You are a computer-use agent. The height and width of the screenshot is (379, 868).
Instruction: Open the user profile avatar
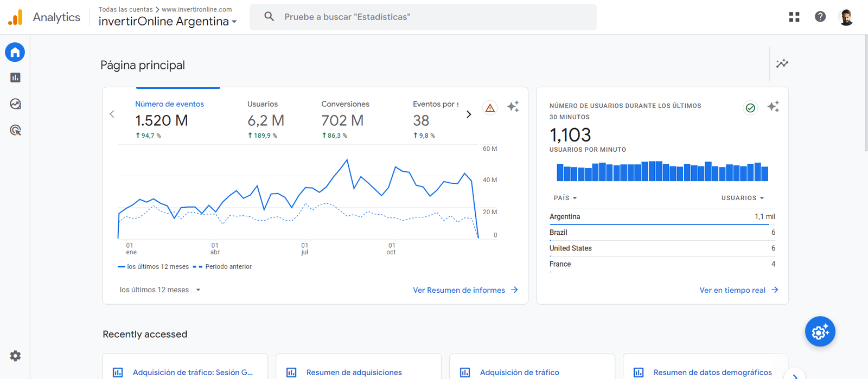[x=846, y=17]
